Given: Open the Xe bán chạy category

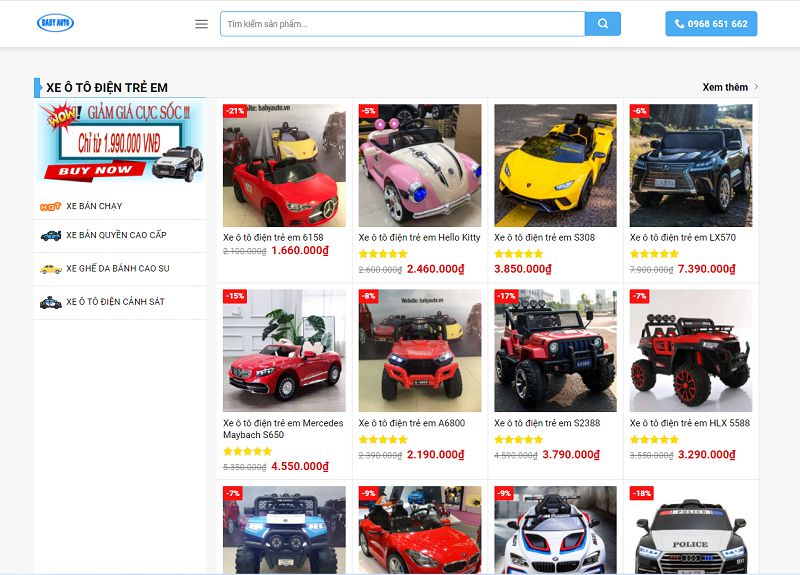Looking at the screenshot, I should pyautogui.click(x=94, y=206).
